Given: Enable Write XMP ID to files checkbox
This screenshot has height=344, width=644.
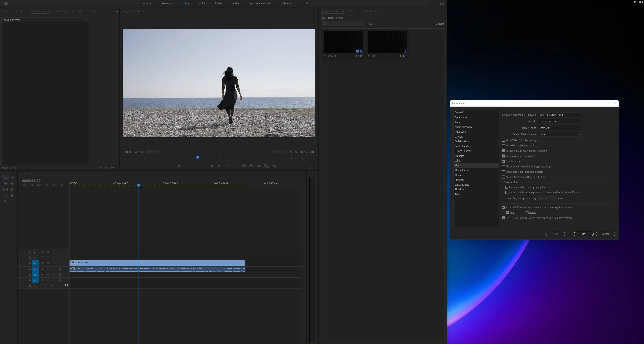Looking at the screenshot, I should [x=503, y=140].
